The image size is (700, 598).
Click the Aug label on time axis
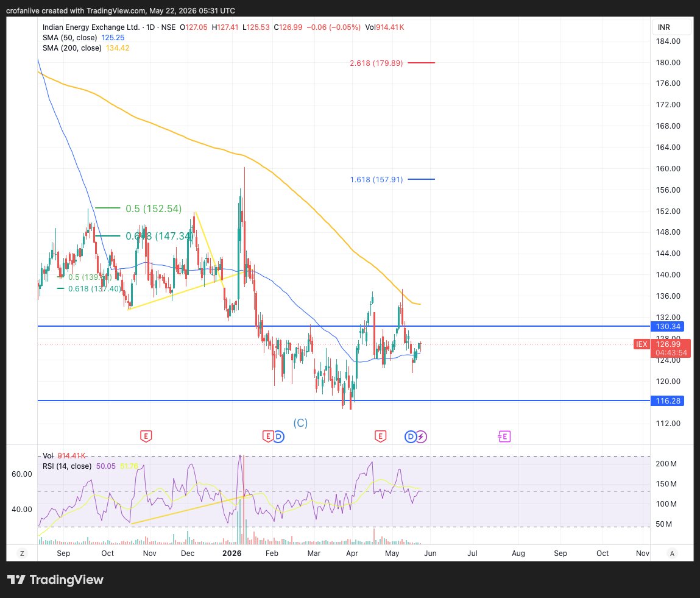click(518, 554)
